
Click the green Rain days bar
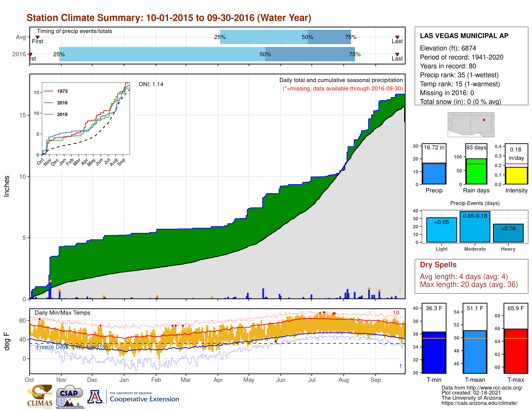tap(476, 171)
